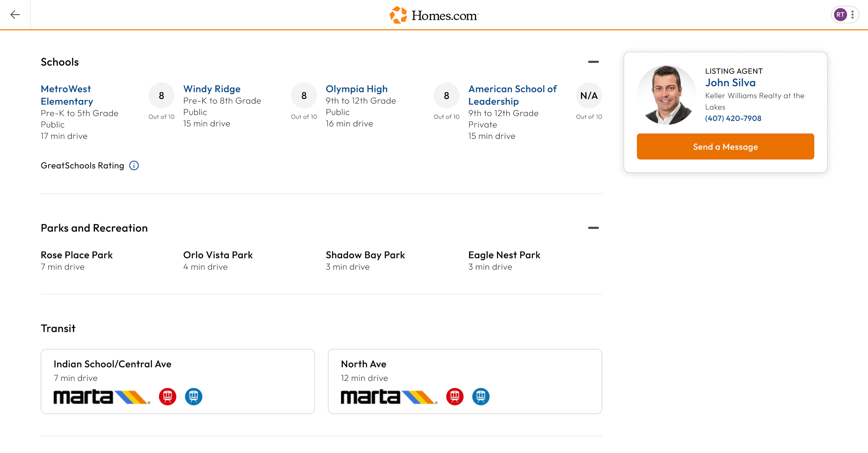
Task: Click blue train icon in Indian School/Central Ave card
Action: point(193,396)
